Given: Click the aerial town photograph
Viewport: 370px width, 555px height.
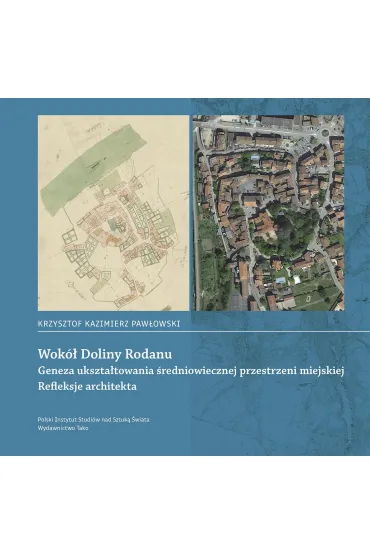Looking at the screenshot, I should tap(268, 213).
